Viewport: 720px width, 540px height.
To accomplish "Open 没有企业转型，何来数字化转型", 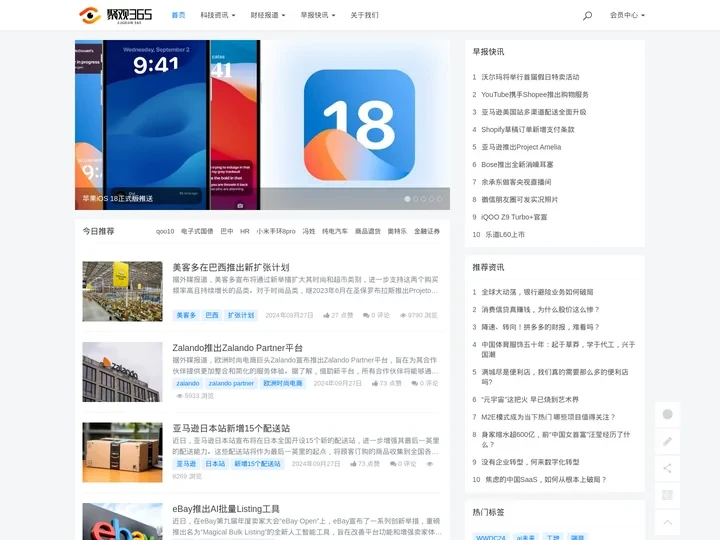I will click(x=530, y=462).
